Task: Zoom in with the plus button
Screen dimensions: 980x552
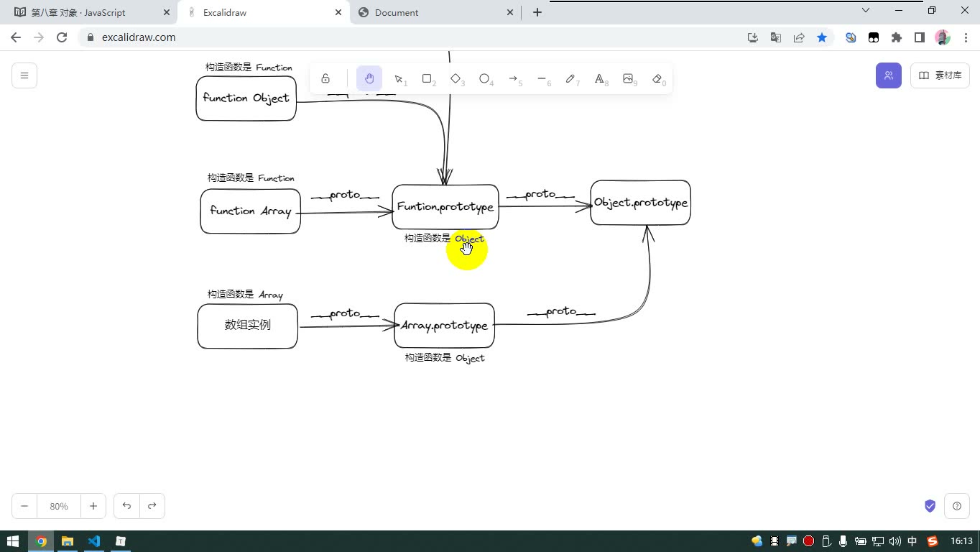Action: coord(93,506)
